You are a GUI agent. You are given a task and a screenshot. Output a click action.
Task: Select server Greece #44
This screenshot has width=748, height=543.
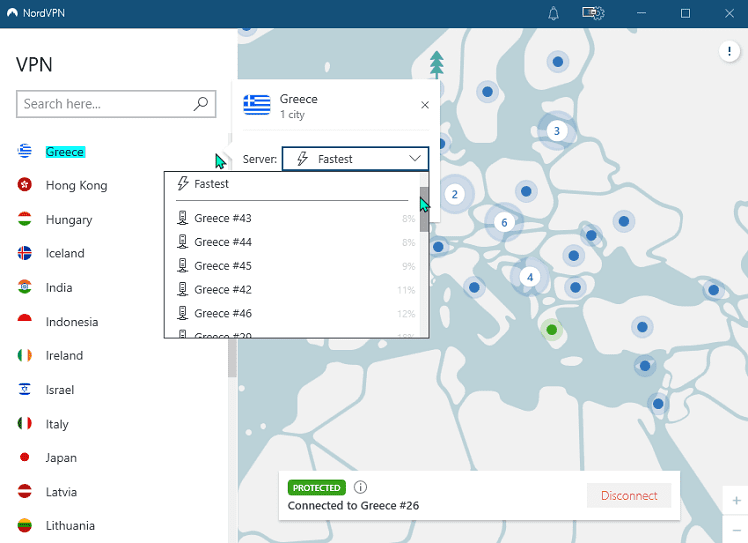[292, 242]
